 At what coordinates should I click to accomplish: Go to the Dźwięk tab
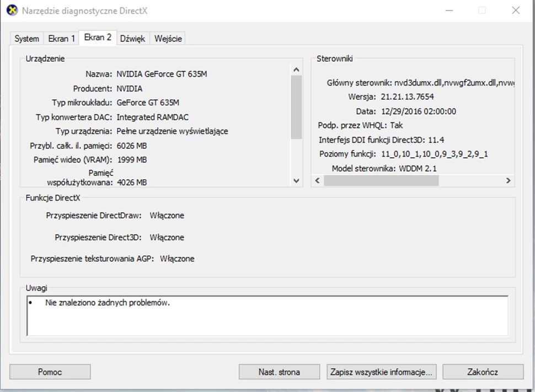tap(133, 39)
